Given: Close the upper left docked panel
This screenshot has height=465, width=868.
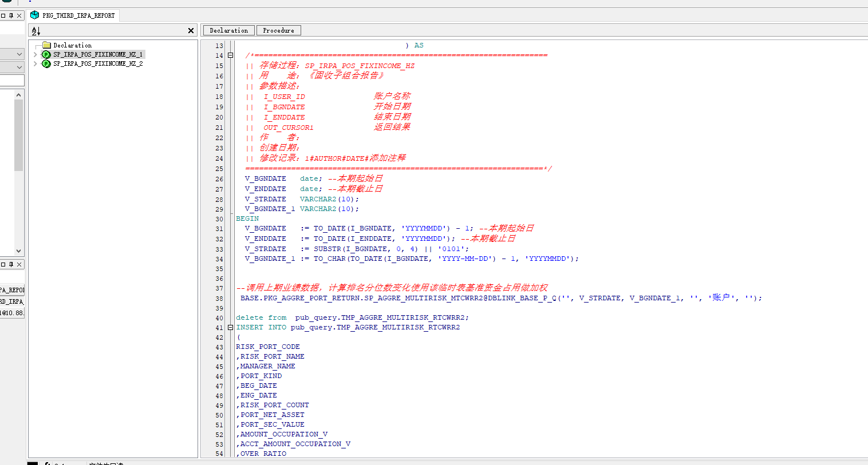Looking at the screenshot, I should point(19,15).
